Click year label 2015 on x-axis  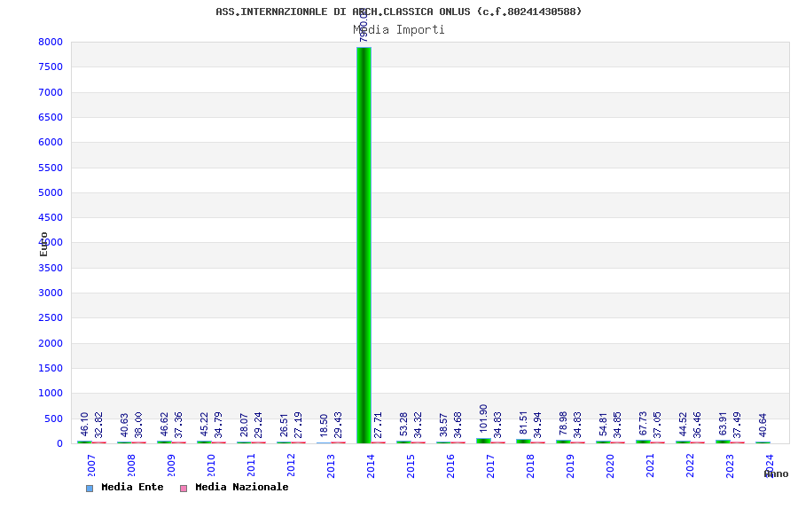[x=411, y=465]
